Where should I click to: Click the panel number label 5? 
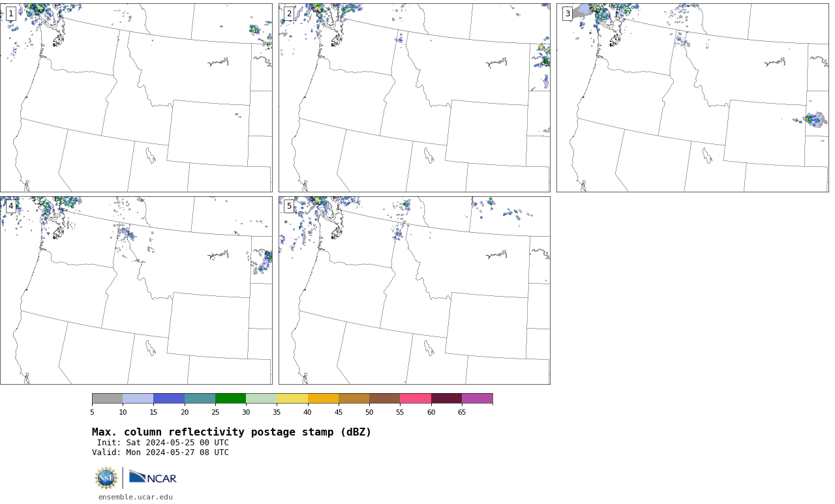pyautogui.click(x=289, y=206)
